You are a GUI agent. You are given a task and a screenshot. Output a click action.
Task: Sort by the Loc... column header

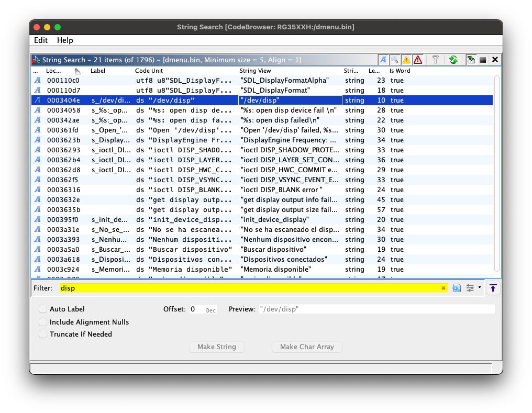(53, 71)
